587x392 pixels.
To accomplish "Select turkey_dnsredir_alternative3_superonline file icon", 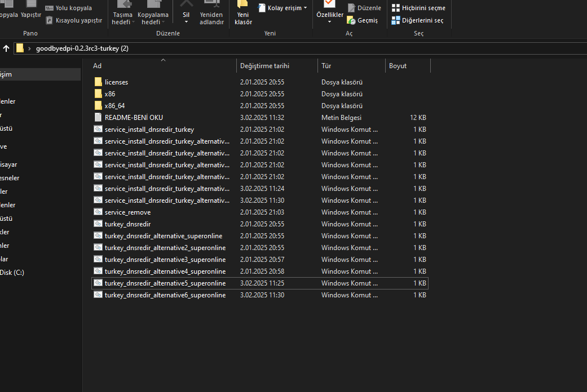I will click(98, 259).
